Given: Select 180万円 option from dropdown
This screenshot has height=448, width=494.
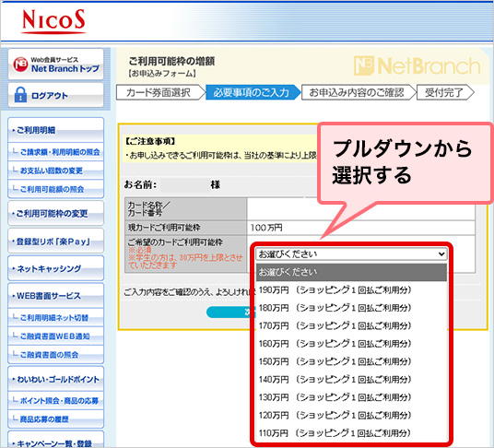Looking at the screenshot, I should click(351, 308).
